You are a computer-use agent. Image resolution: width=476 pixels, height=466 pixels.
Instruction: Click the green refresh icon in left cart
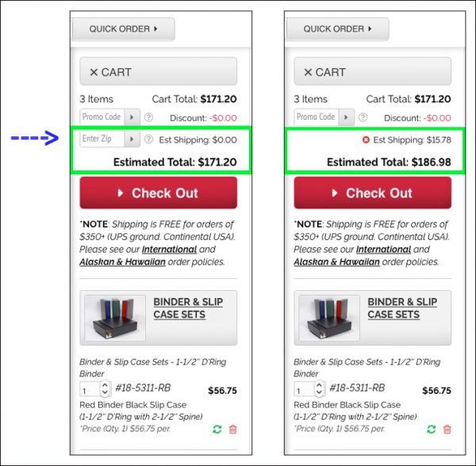pyautogui.click(x=217, y=430)
